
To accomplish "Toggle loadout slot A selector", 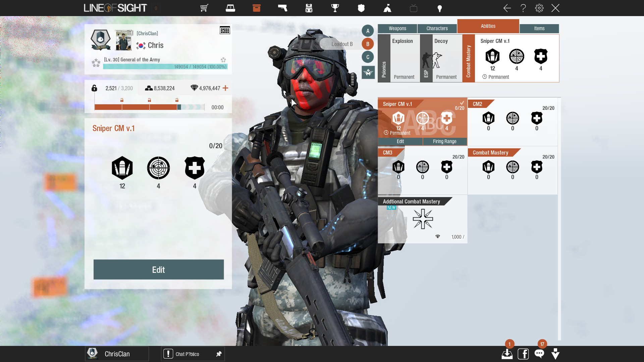I will tap(368, 31).
